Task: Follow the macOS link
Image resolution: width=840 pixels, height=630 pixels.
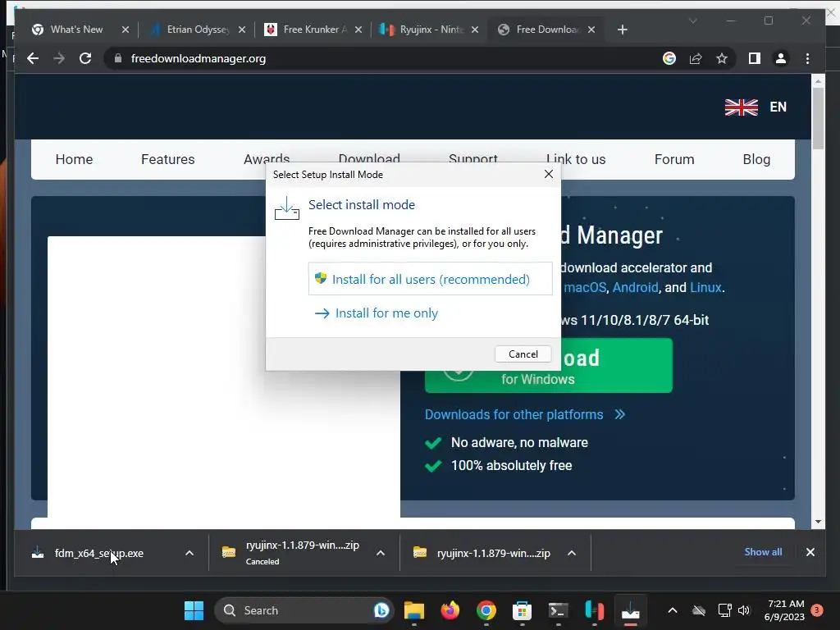Action: pos(585,287)
